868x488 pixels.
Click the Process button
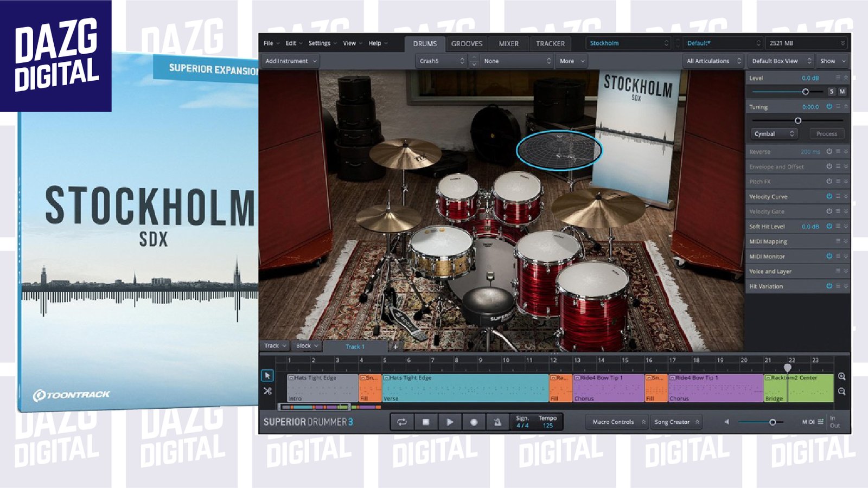click(827, 133)
